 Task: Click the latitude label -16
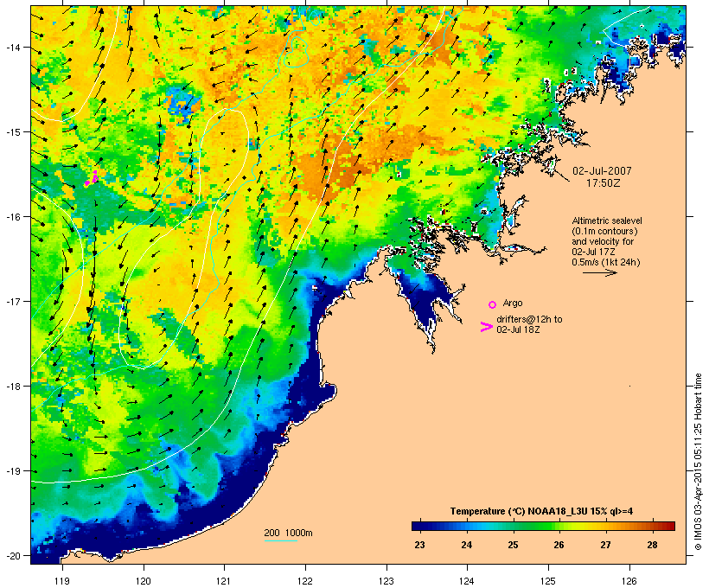(x=12, y=217)
